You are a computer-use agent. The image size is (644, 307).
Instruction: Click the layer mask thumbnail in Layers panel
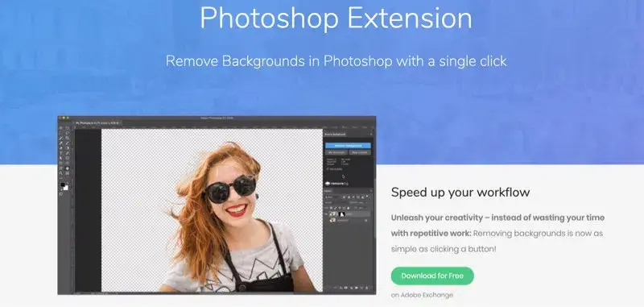tap(341, 214)
